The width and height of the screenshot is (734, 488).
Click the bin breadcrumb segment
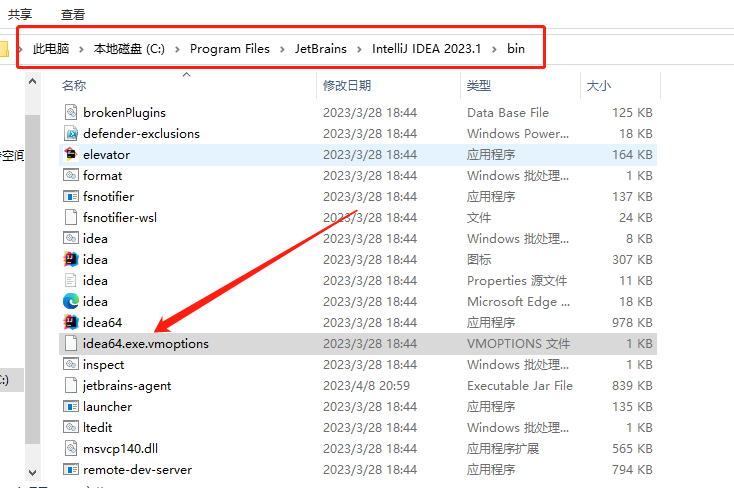pos(516,49)
